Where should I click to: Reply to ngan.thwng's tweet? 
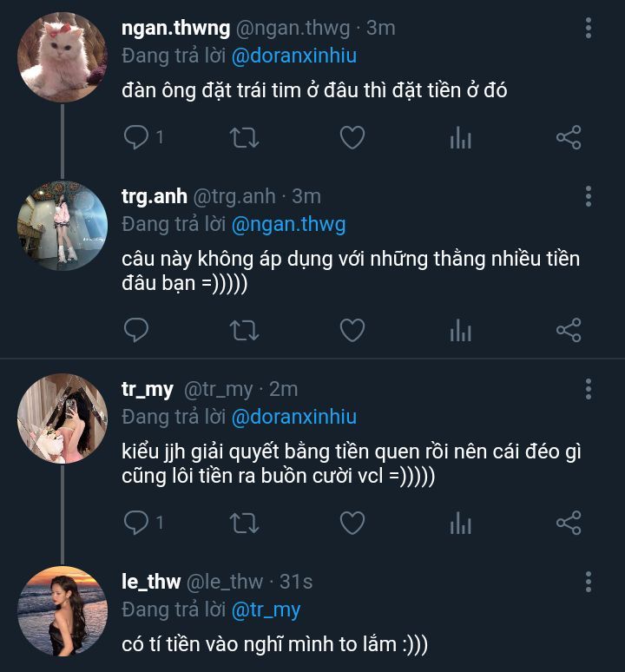point(136,137)
